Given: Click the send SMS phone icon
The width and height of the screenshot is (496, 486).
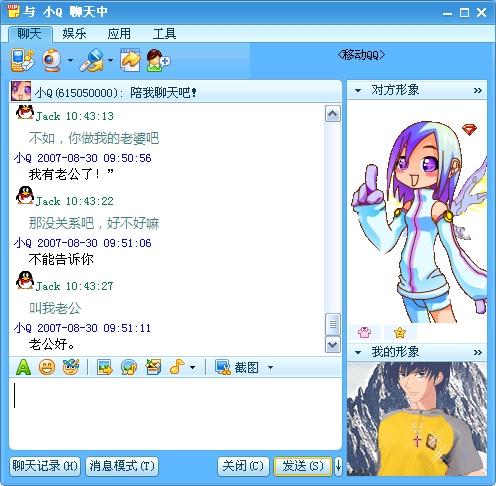Looking at the screenshot, I should point(23,60).
